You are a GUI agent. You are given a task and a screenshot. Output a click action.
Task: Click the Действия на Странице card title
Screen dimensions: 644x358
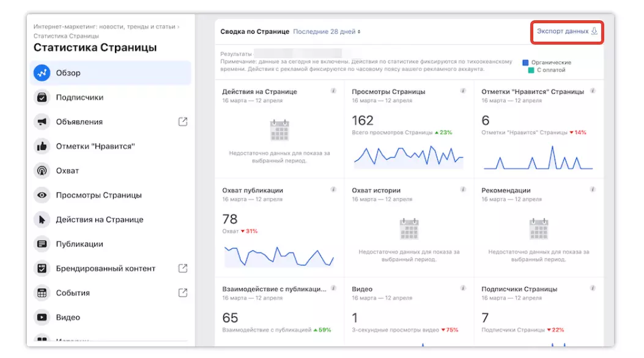coord(259,92)
